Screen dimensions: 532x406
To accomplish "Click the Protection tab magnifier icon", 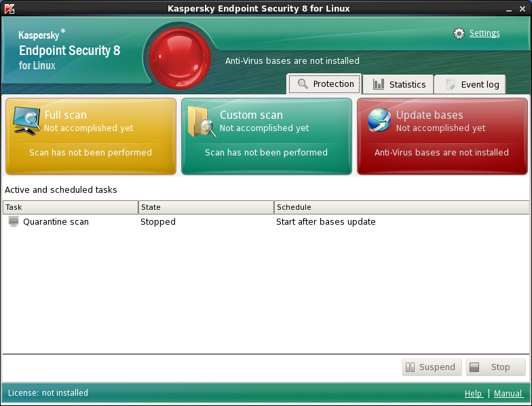I will pyautogui.click(x=303, y=84).
